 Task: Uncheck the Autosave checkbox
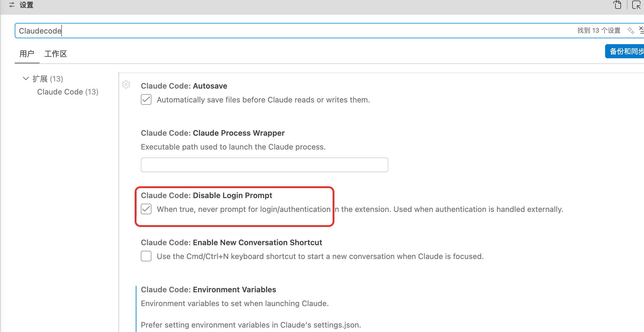146,99
